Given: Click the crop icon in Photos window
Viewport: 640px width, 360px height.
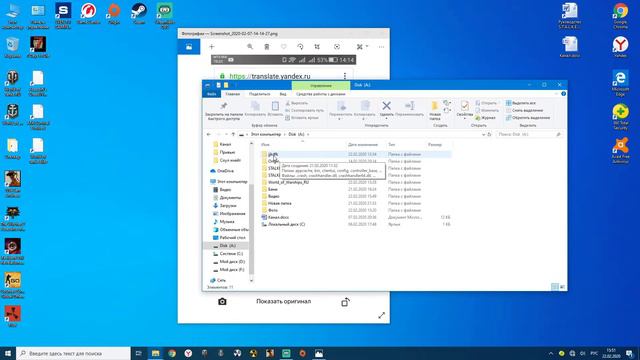Looking at the screenshot, I should 317,47.
